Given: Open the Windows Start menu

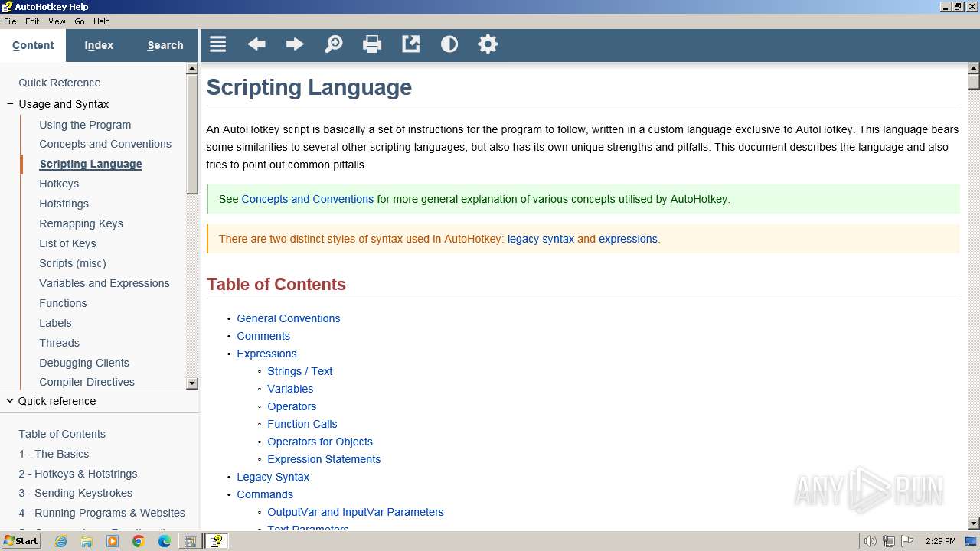Looking at the screenshot, I should pyautogui.click(x=21, y=541).
